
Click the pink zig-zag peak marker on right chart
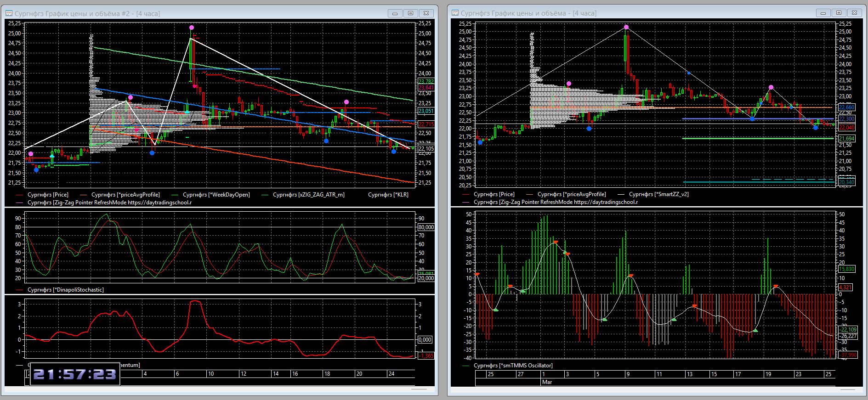click(626, 28)
